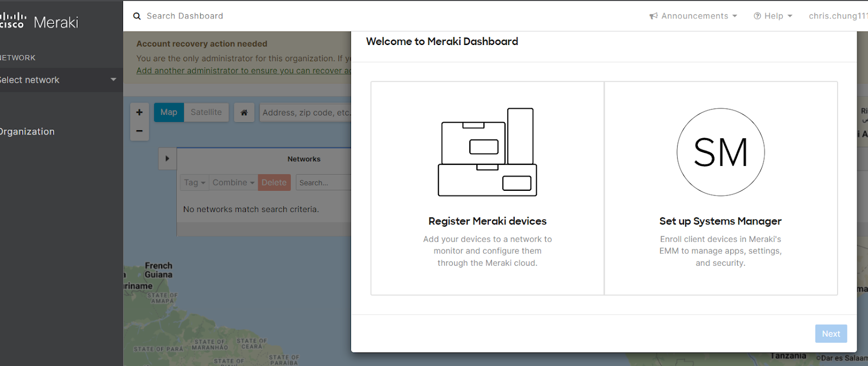Click the 'Account recovery action needed' heading
This screenshot has height=366, width=868.
tap(202, 44)
